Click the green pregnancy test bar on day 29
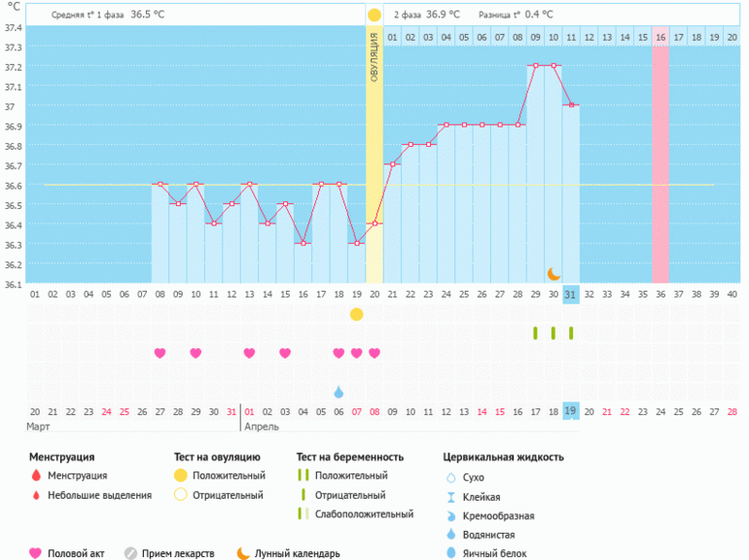Image resolution: width=749 pixels, height=560 pixels. point(535,333)
